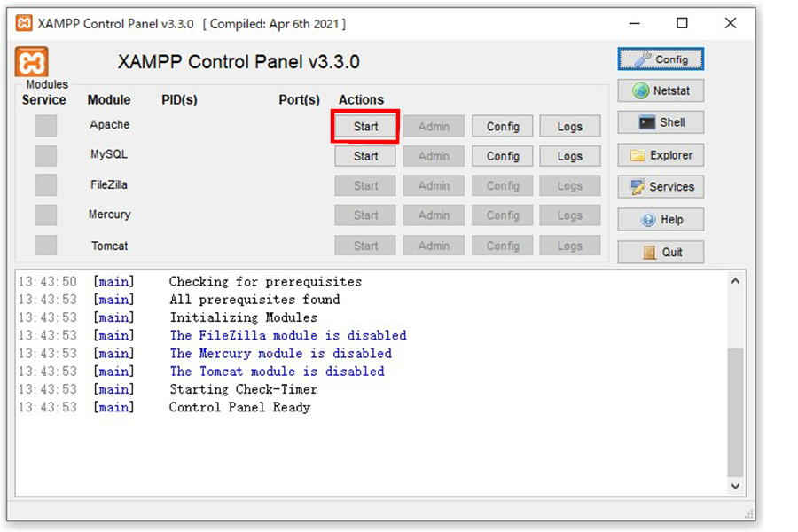Screen dimensions: 798x532
Task: Toggle the MySQL service checkbox
Action: pyautogui.click(x=46, y=156)
